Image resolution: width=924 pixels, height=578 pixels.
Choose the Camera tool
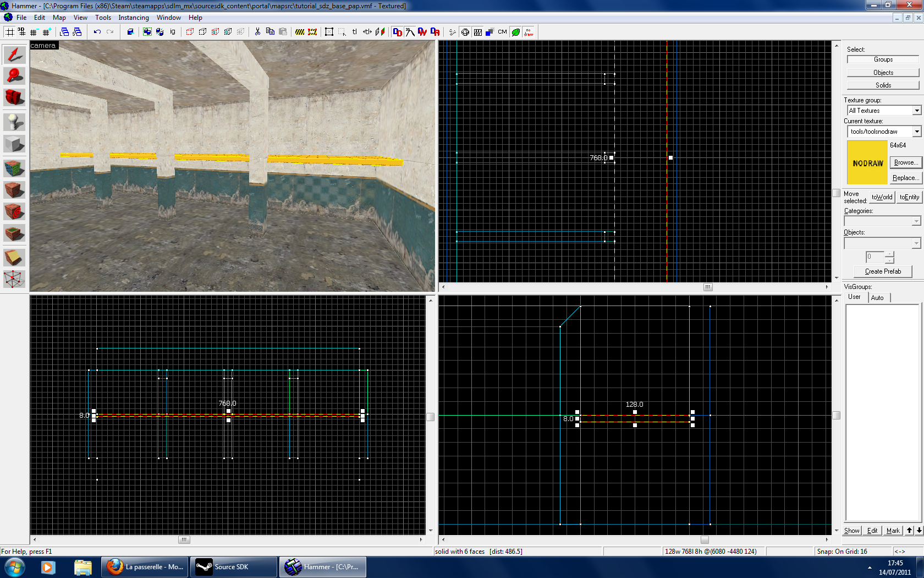pos(14,97)
